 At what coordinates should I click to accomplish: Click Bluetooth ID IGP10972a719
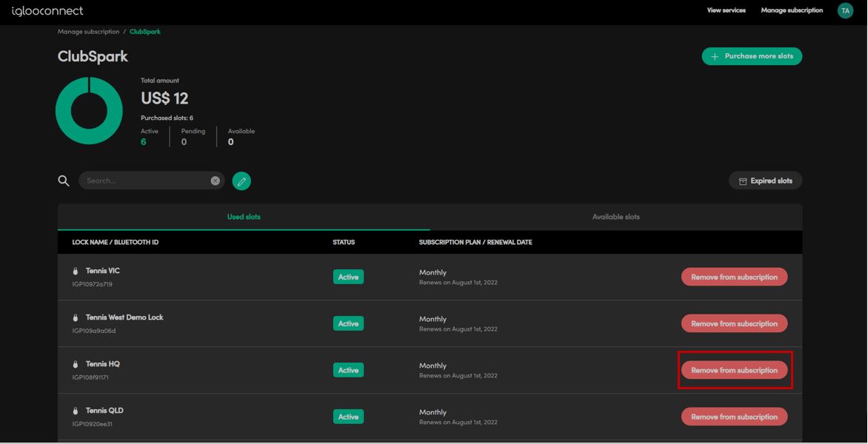(x=93, y=284)
